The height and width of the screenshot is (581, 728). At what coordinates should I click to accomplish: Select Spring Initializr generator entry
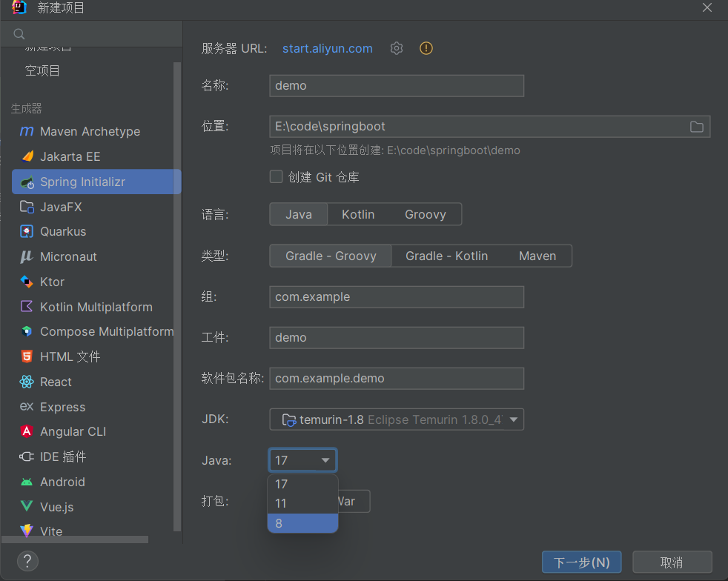[96, 182]
